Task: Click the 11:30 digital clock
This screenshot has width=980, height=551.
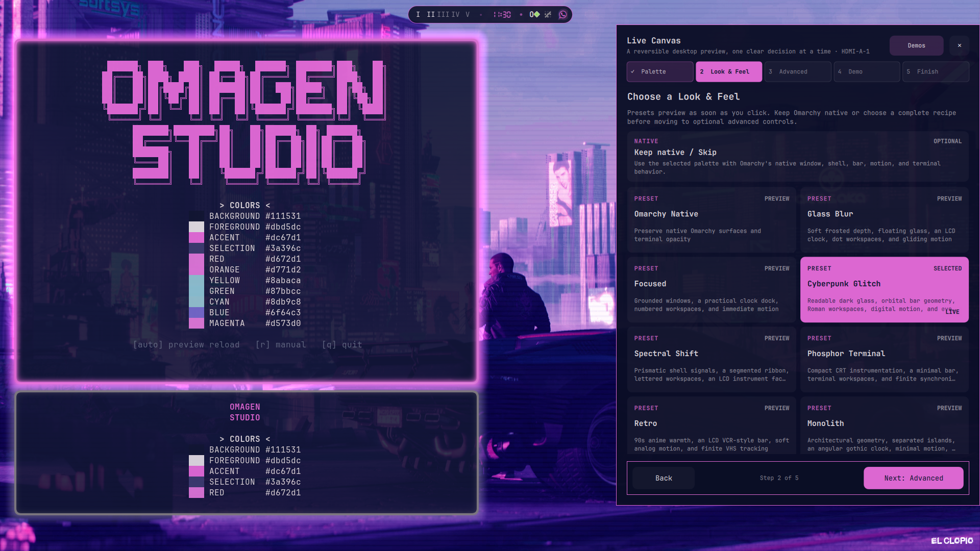Action: 502,14
